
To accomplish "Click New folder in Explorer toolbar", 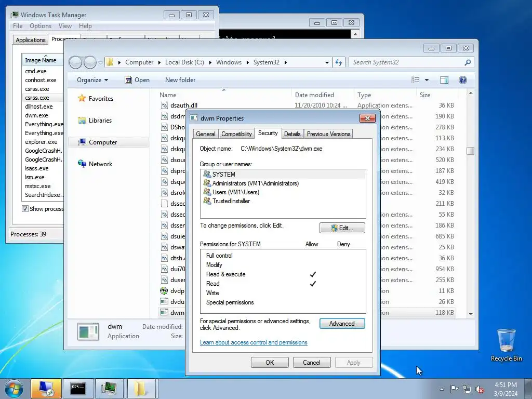I will tap(180, 80).
